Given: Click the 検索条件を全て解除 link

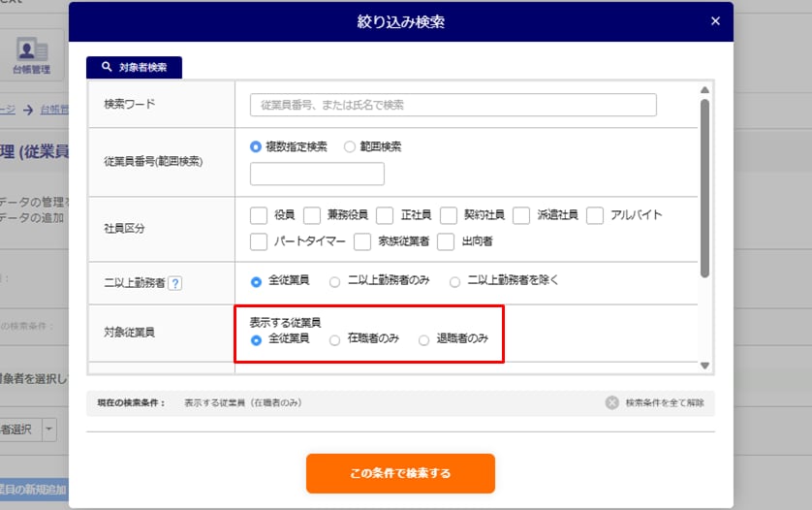Looking at the screenshot, I should [x=665, y=402].
